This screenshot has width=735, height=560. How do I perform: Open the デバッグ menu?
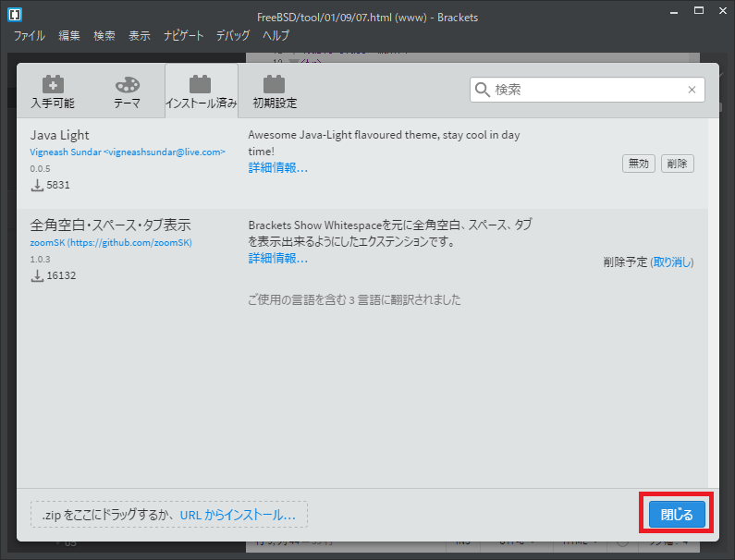click(232, 36)
